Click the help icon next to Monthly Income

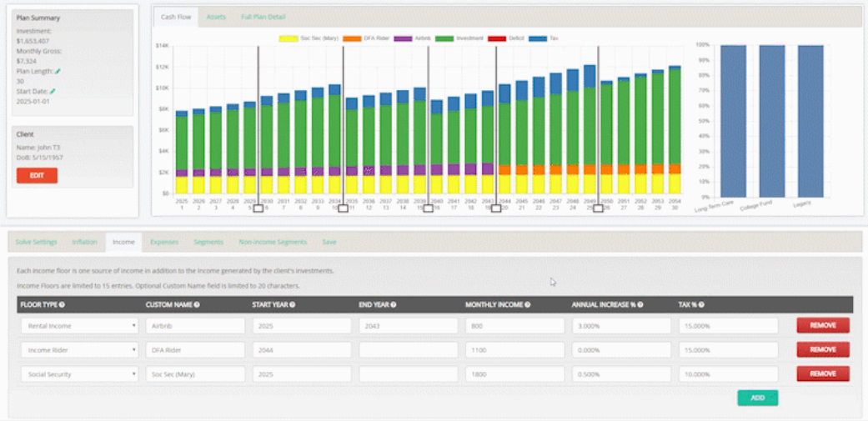click(529, 305)
